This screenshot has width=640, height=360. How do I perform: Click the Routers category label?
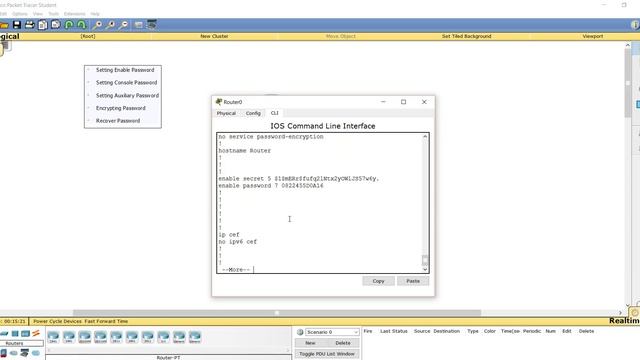[14, 343]
